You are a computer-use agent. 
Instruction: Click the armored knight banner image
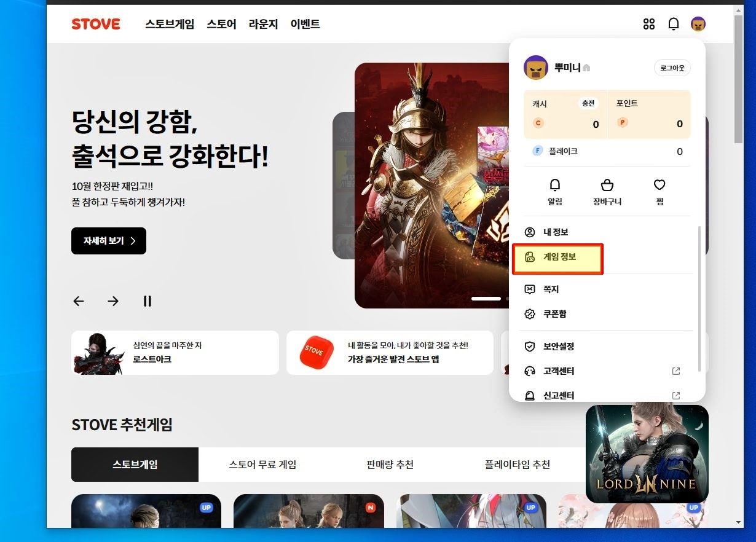coord(431,186)
